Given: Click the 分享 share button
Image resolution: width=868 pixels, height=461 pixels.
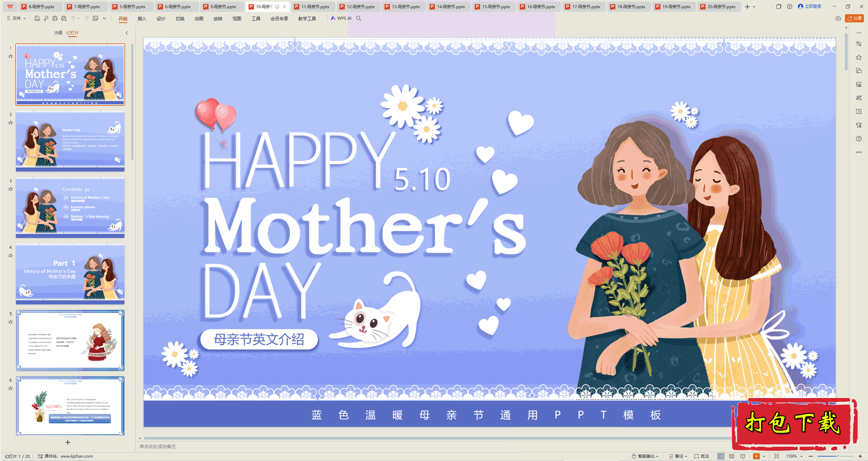Looking at the screenshot, I should pyautogui.click(x=854, y=18).
